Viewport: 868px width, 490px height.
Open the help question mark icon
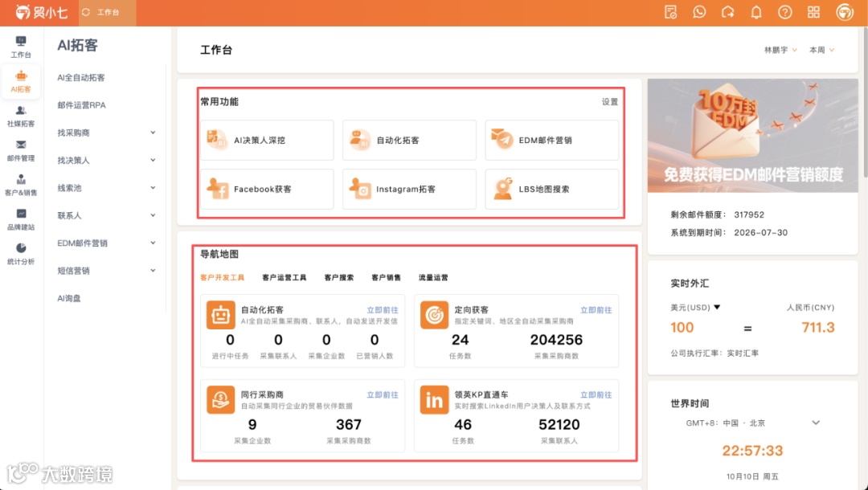coord(785,12)
